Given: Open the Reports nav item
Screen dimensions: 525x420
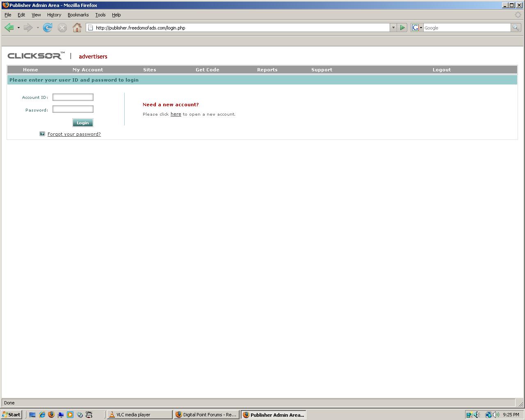Looking at the screenshot, I should tap(267, 70).
